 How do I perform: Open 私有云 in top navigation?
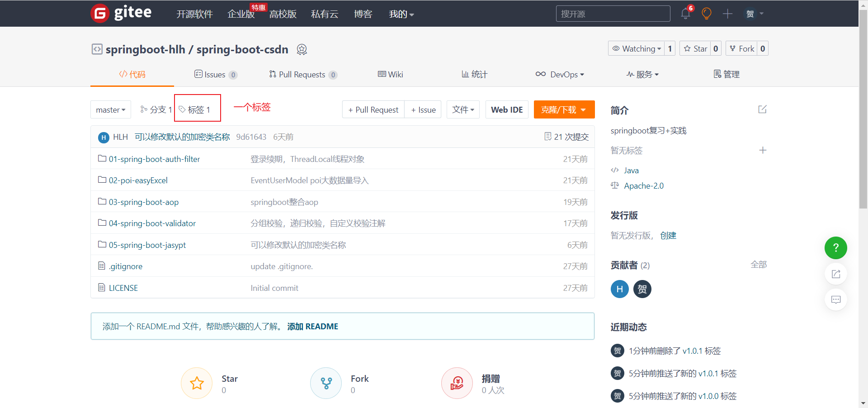325,14
